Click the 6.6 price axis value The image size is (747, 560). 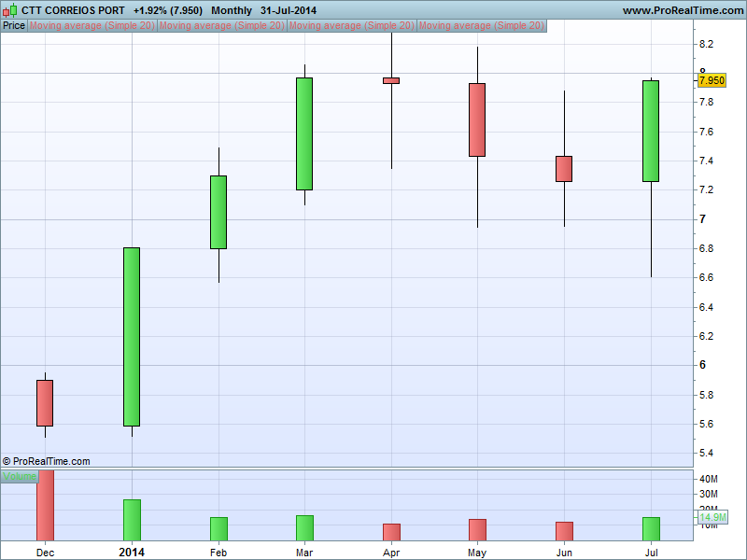pyautogui.click(x=706, y=277)
